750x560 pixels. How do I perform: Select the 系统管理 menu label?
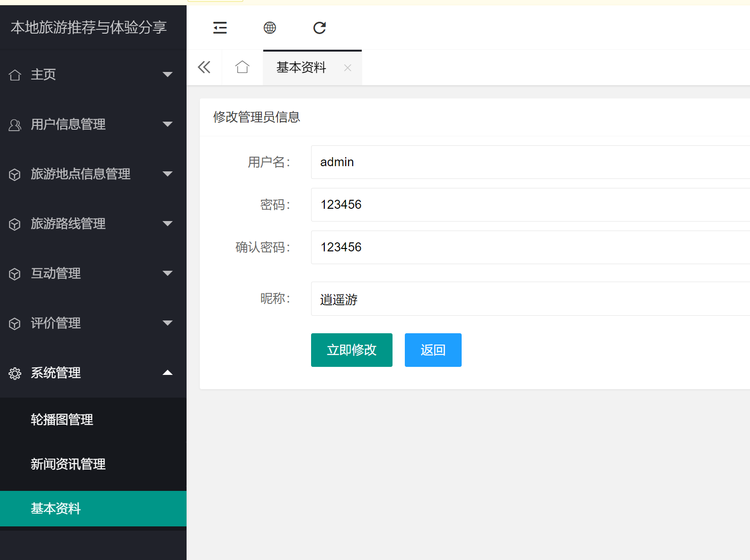coord(56,373)
